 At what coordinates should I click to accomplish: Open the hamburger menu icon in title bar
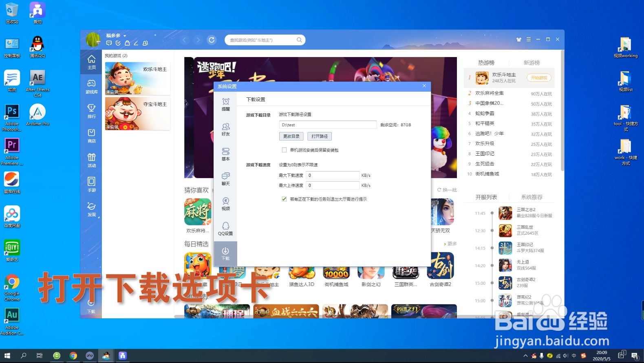(x=529, y=40)
